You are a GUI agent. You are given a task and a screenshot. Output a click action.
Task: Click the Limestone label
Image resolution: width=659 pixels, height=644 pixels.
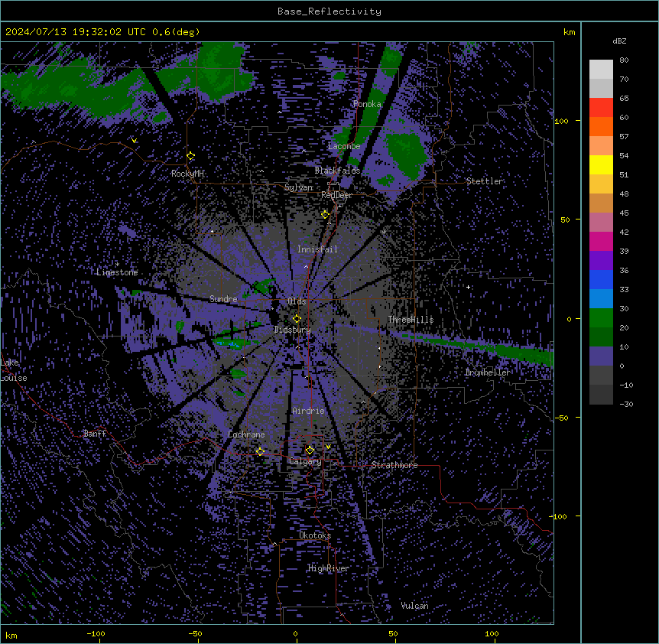pos(117,272)
